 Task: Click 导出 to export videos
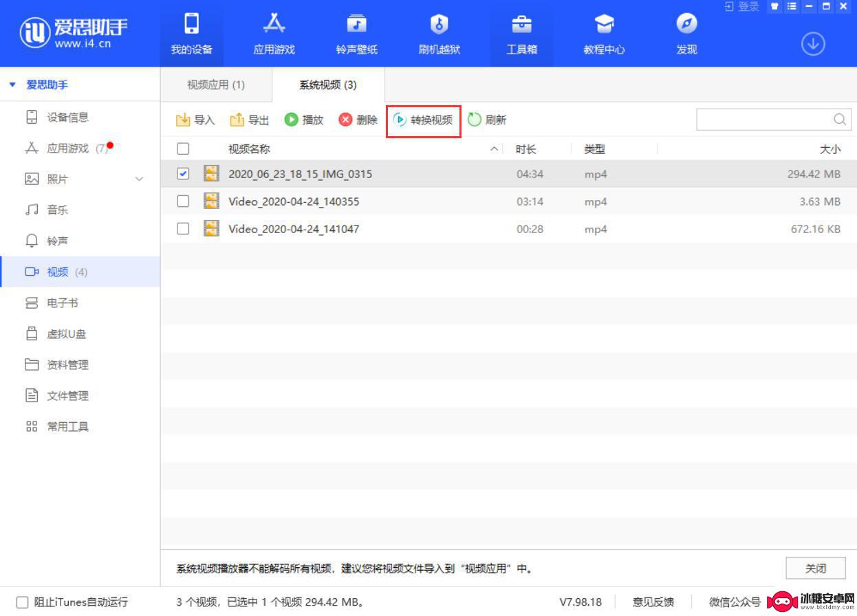[x=249, y=120]
